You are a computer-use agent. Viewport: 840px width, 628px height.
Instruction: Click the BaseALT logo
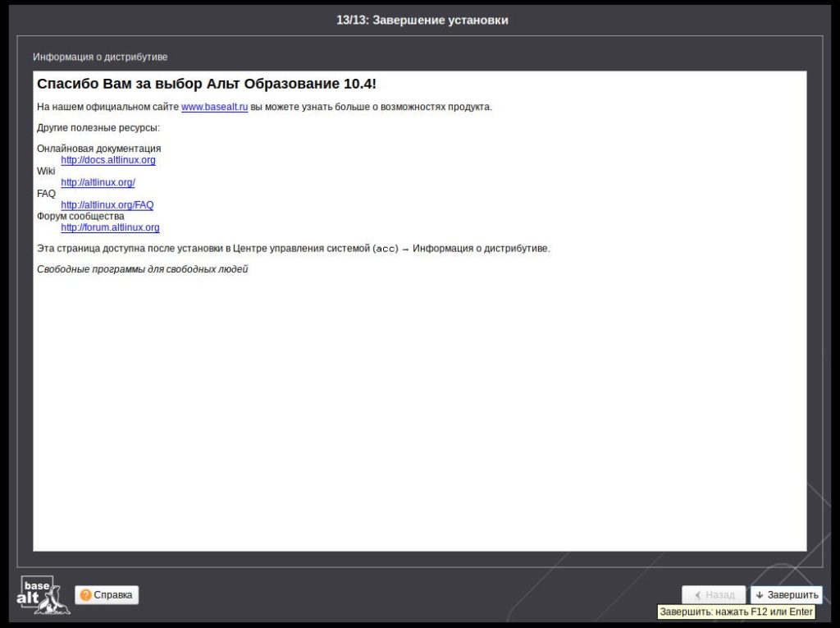click(37, 594)
